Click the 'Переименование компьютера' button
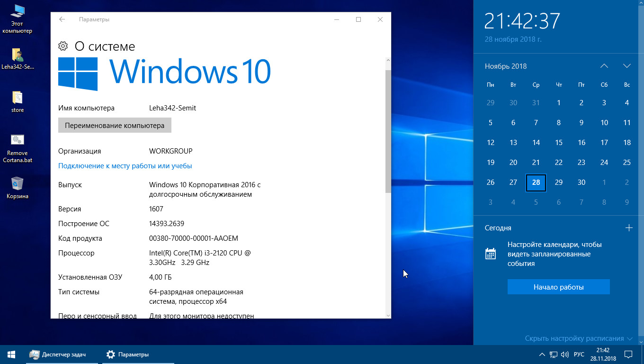The height and width of the screenshot is (364, 644). click(115, 126)
